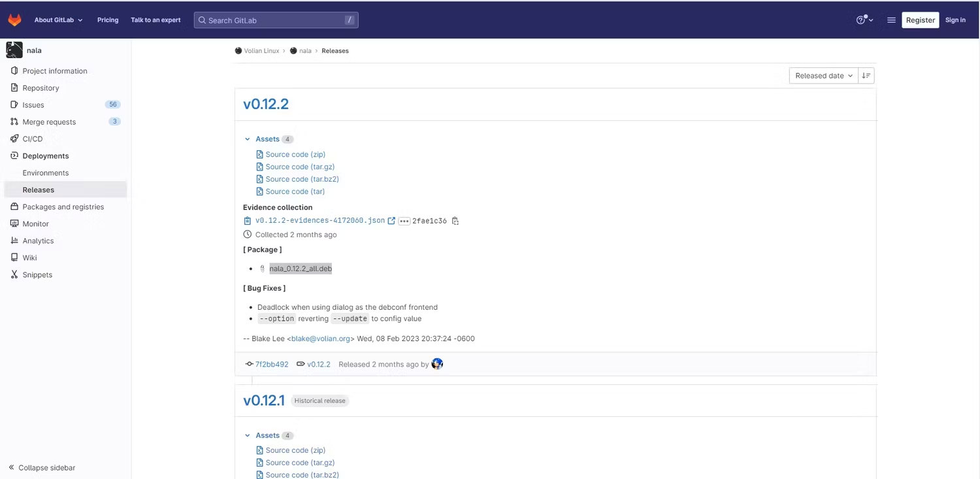Screen dimensions: 980x479
Task: Open Talk to an expert
Action: pyautogui.click(x=155, y=20)
